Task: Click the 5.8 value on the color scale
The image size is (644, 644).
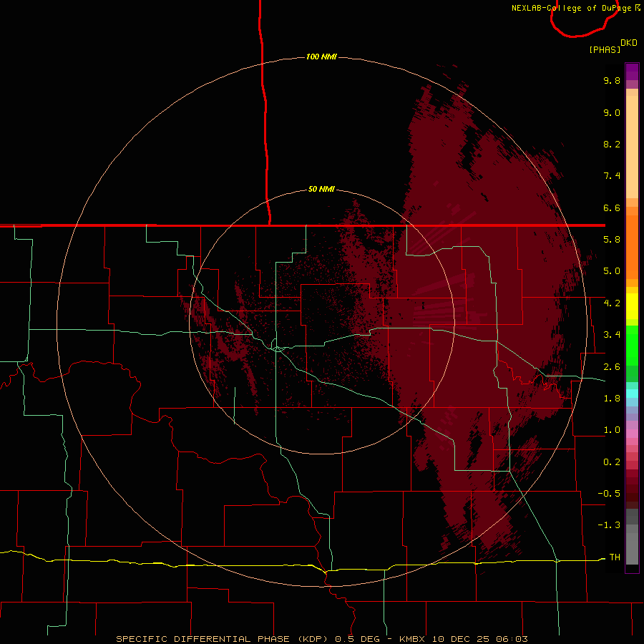Action: (x=612, y=240)
